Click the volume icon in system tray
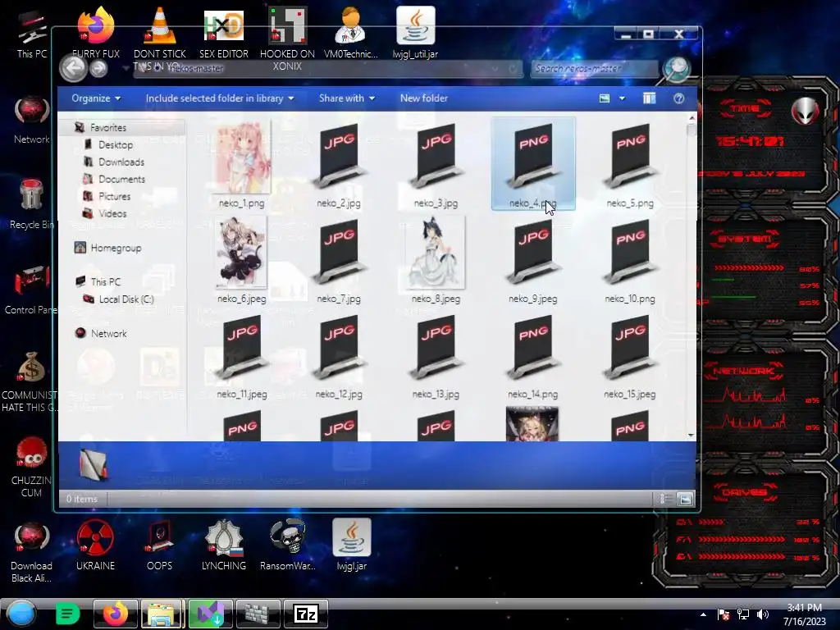The width and height of the screenshot is (840, 630). pyautogui.click(x=763, y=614)
